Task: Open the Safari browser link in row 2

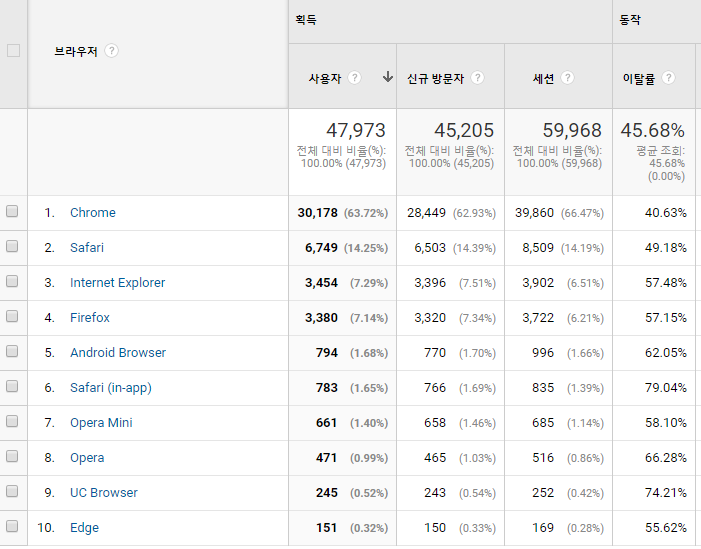Action: click(x=87, y=248)
